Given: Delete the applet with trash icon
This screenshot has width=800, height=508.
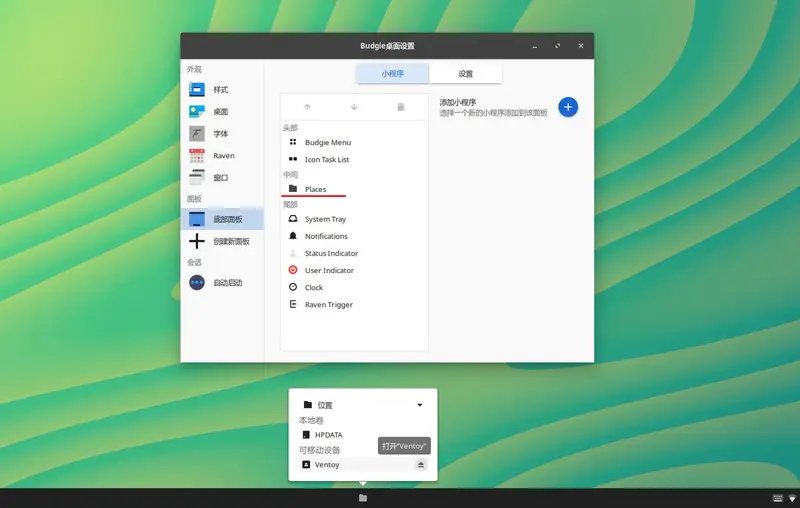Looking at the screenshot, I should (401, 107).
